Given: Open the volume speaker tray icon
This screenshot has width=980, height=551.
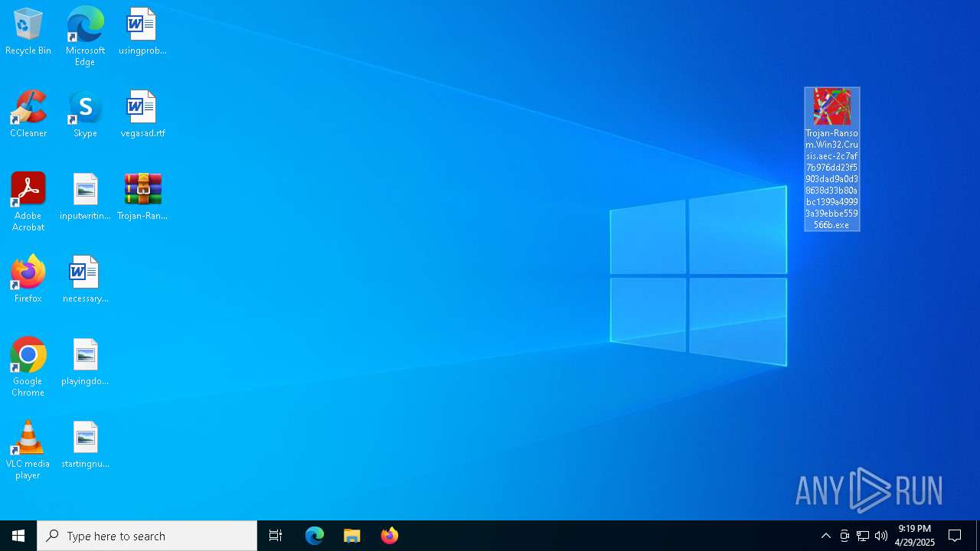Looking at the screenshot, I should [x=881, y=536].
